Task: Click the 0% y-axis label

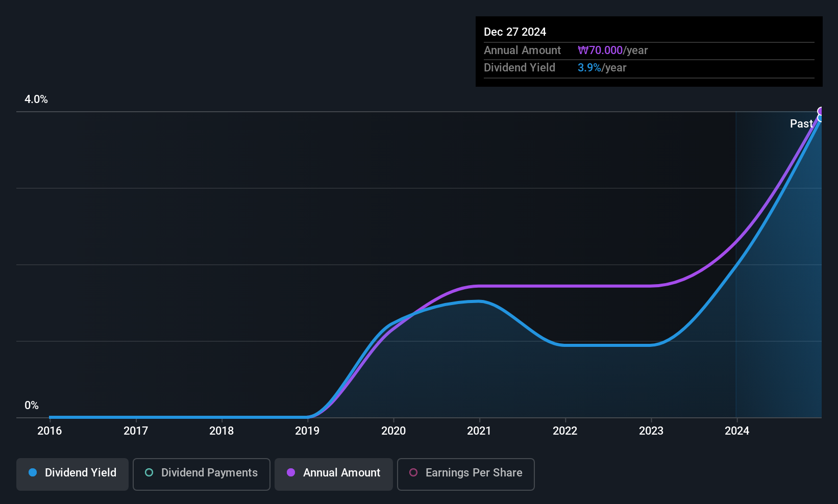Action: coord(32,406)
